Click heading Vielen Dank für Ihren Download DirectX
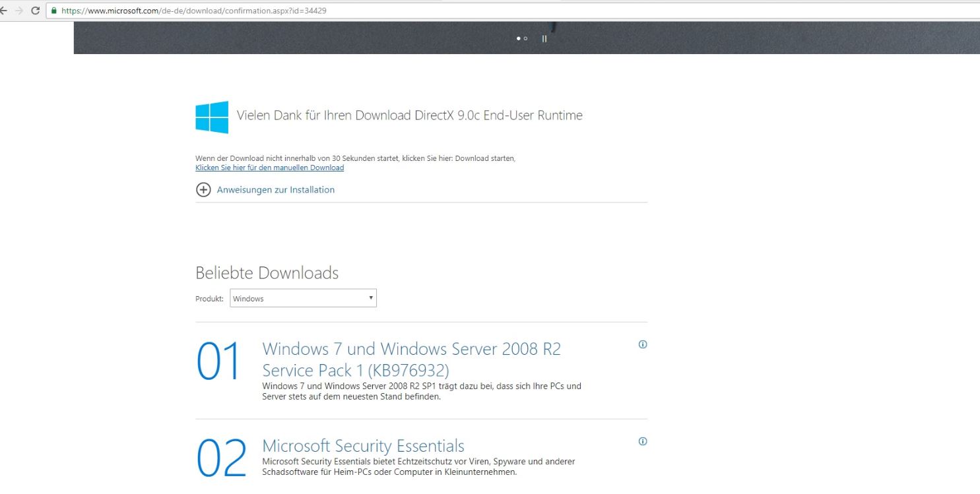Screen dimensions: 980x494 tap(409, 115)
